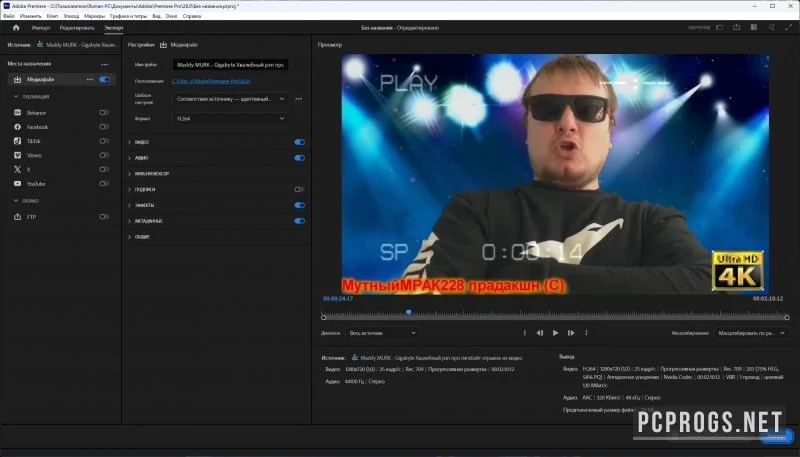Viewport: 800px width, 457px height.
Task: Click the TikTok icon in destinations
Action: [17, 141]
